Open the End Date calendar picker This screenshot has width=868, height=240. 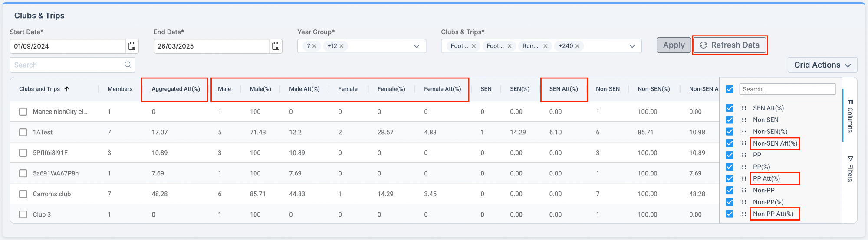[276, 46]
